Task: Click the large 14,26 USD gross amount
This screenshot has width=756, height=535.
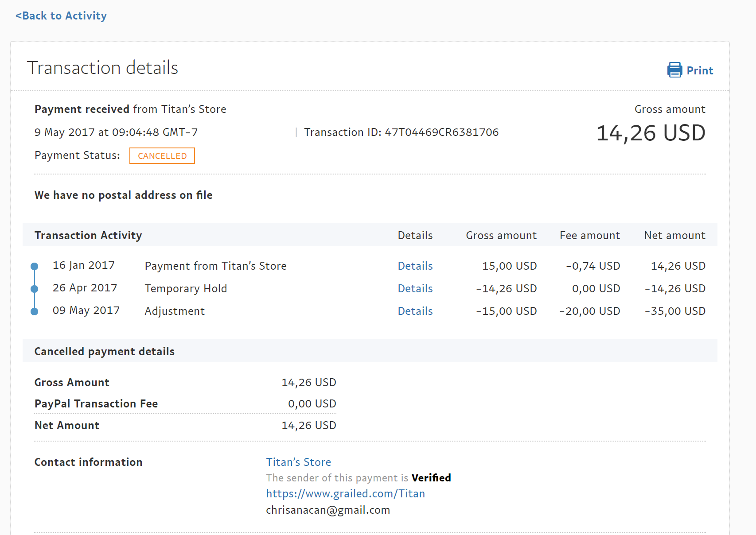Action: 651,133
